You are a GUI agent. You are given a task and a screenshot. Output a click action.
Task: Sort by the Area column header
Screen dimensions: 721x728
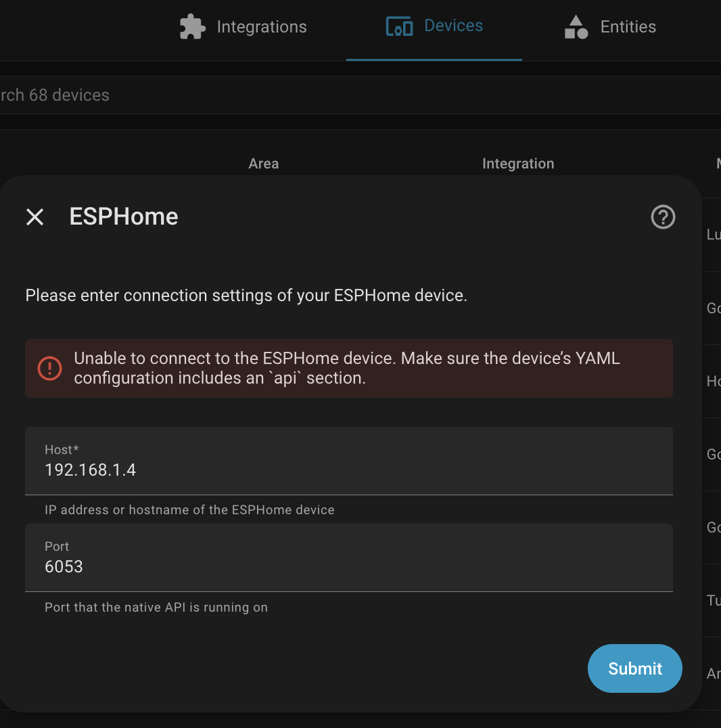pos(263,164)
